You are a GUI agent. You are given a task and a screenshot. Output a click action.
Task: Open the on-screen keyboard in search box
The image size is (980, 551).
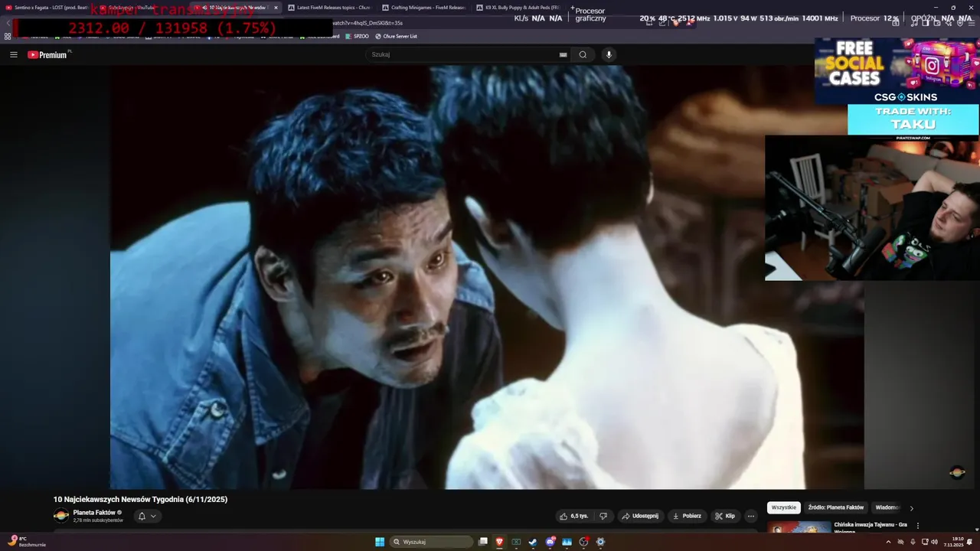(563, 54)
